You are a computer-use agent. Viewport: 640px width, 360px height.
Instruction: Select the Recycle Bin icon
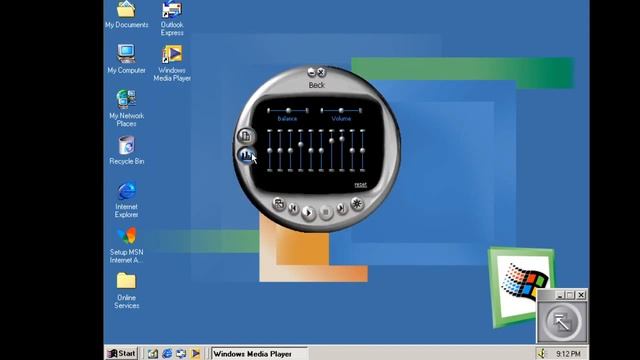[126, 151]
